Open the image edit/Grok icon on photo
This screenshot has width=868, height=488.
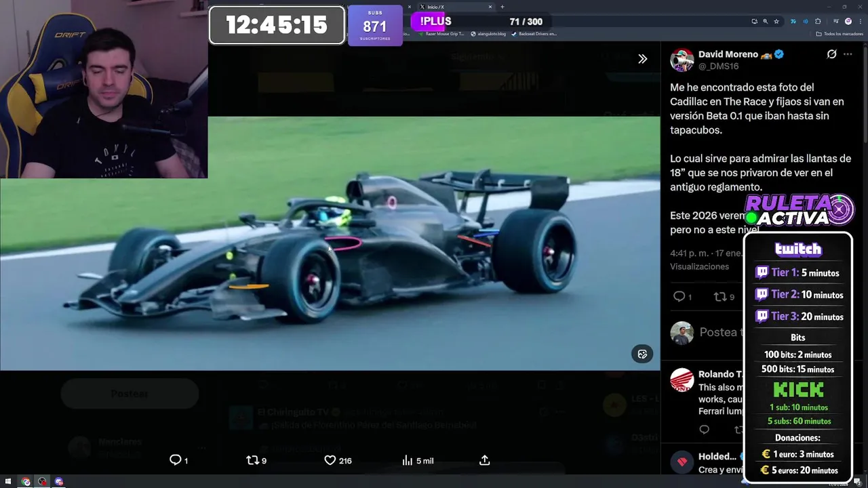642,354
